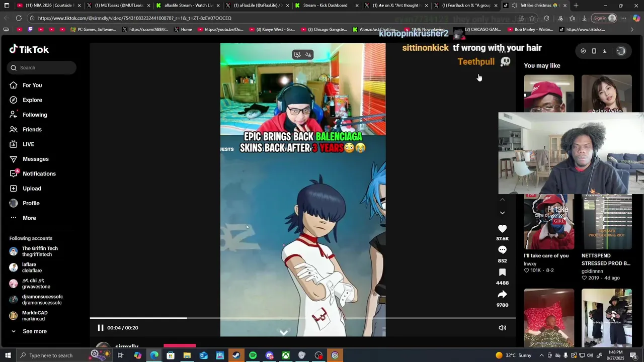This screenshot has height=362, width=644.
Task: Open comments with the 852 bubble icon
Action: click(502, 250)
